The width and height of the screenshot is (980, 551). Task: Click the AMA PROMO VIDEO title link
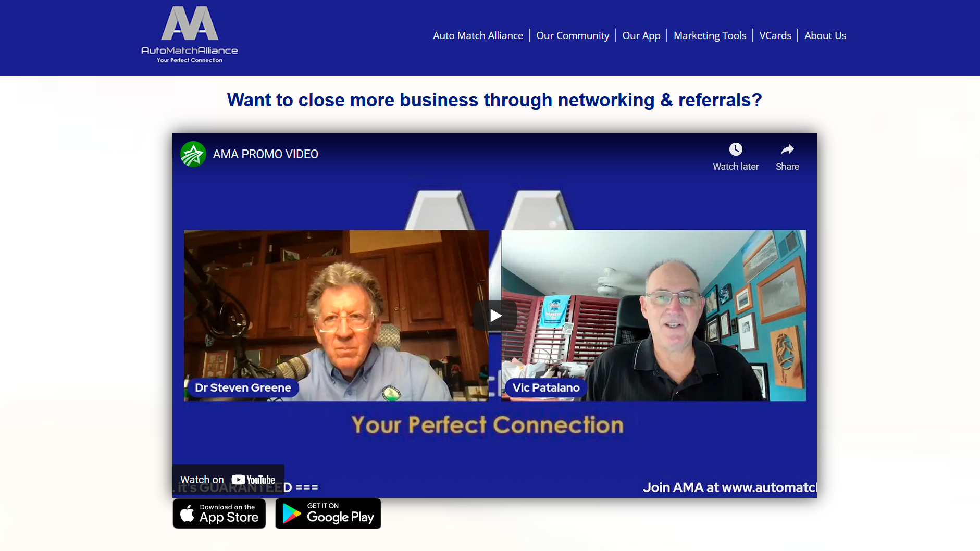[x=265, y=154]
